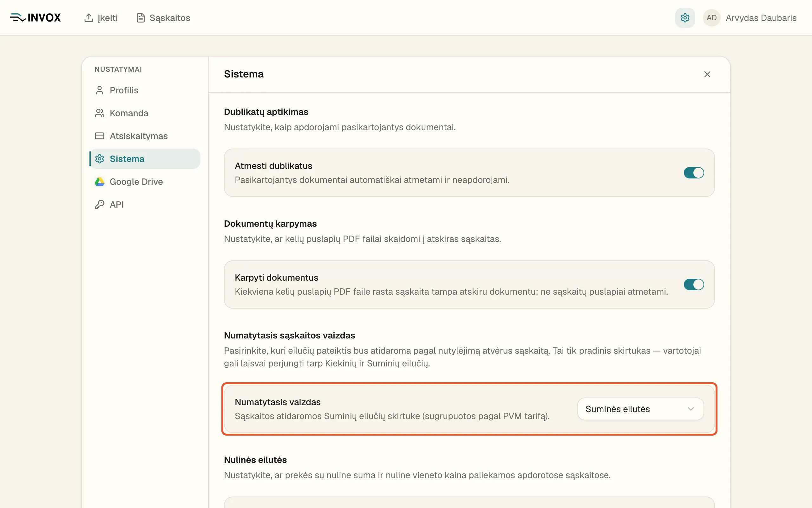Click the AD user avatar
This screenshot has height=508, width=812.
(x=711, y=18)
